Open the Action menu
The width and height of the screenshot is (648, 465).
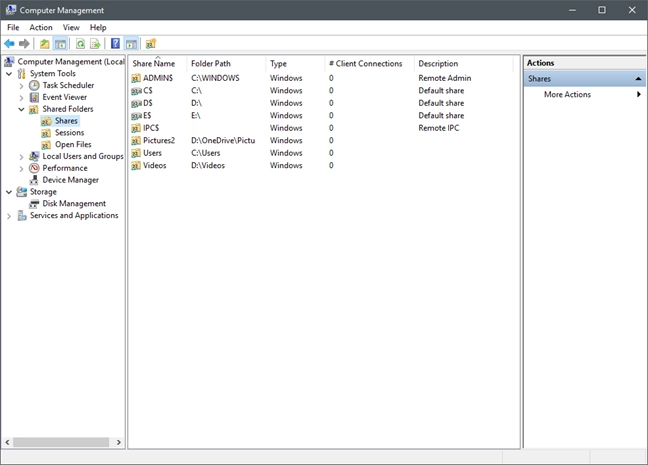tap(41, 28)
